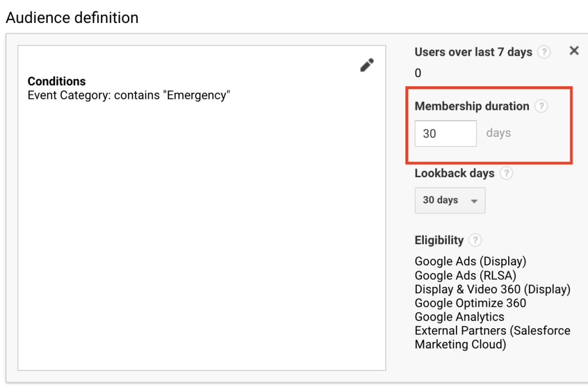Select the edit pencil above the Conditions box

(367, 65)
